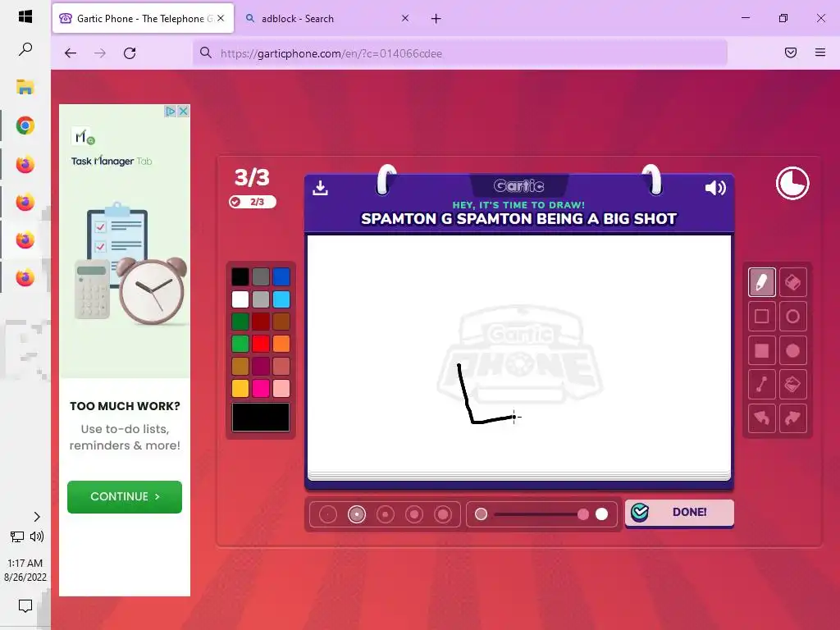
Task: Select the eraser tool
Action: click(792, 282)
